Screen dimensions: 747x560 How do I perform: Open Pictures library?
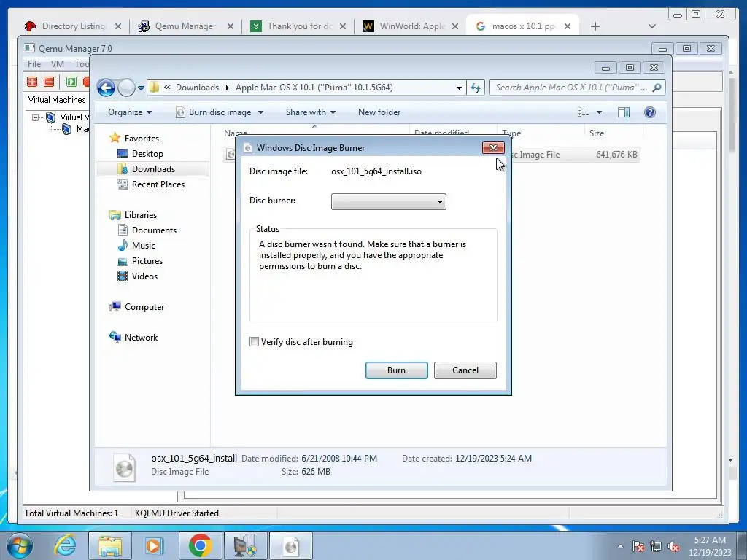147,261
